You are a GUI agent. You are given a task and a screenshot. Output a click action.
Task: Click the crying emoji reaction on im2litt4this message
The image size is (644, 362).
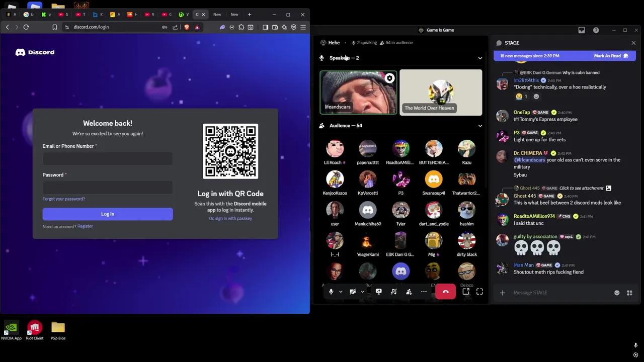pyautogui.click(x=522, y=97)
